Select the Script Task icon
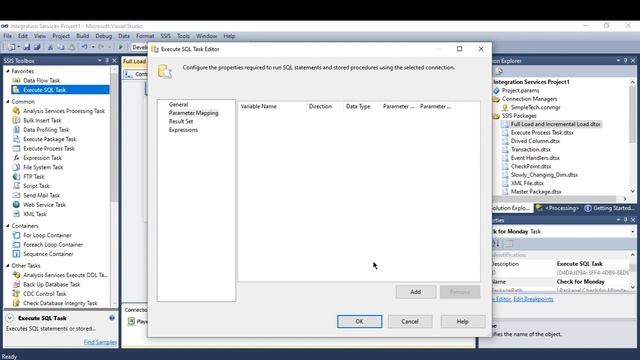640x360 pixels. 16,186
